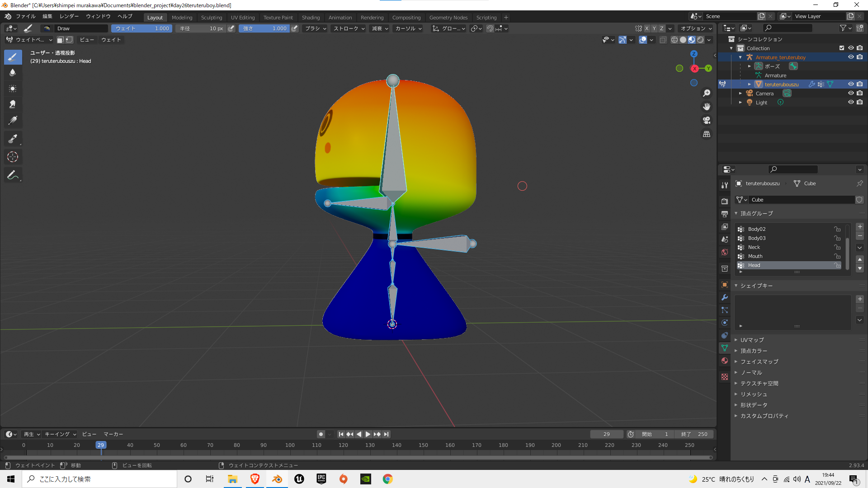Select the Blur weight paint tool

(x=13, y=73)
